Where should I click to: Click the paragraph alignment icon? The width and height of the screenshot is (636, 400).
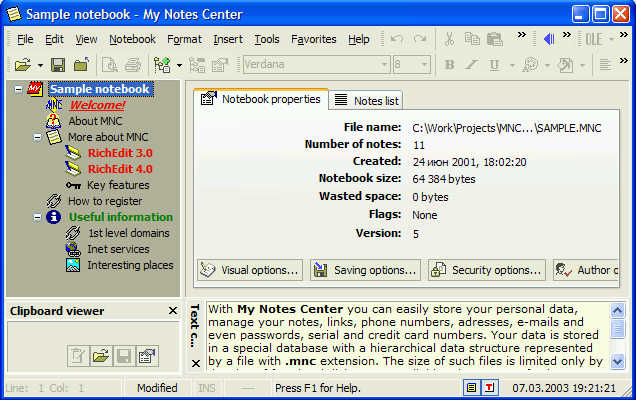click(605, 65)
